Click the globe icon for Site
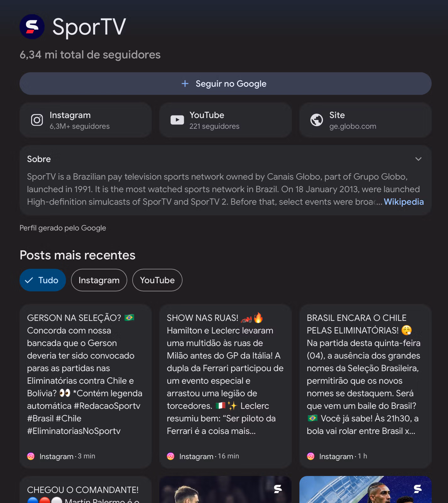The height and width of the screenshot is (503, 448). 317,120
